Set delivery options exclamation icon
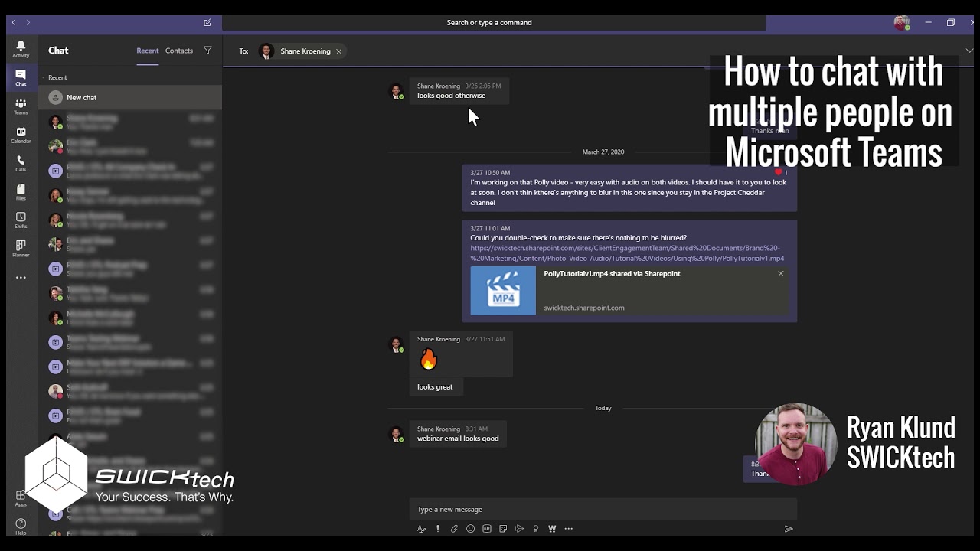Viewport: 980px width, 551px height. [438, 528]
